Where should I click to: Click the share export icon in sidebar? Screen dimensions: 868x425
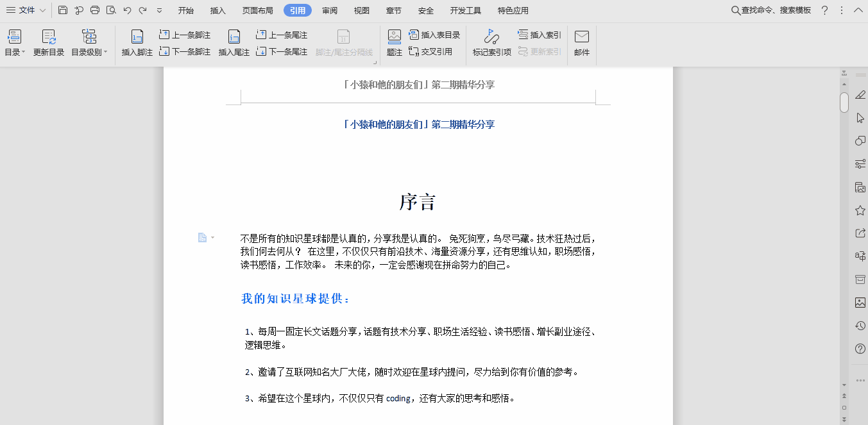pyautogui.click(x=860, y=233)
